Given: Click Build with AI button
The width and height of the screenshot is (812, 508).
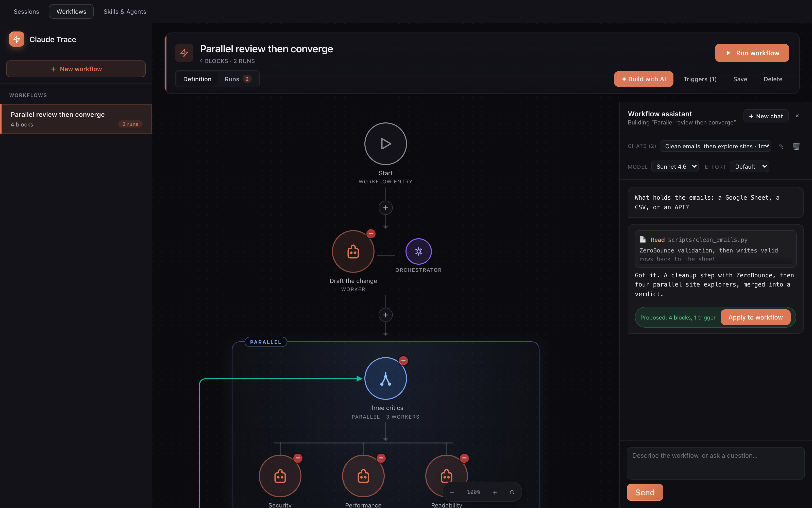Looking at the screenshot, I should (644, 79).
